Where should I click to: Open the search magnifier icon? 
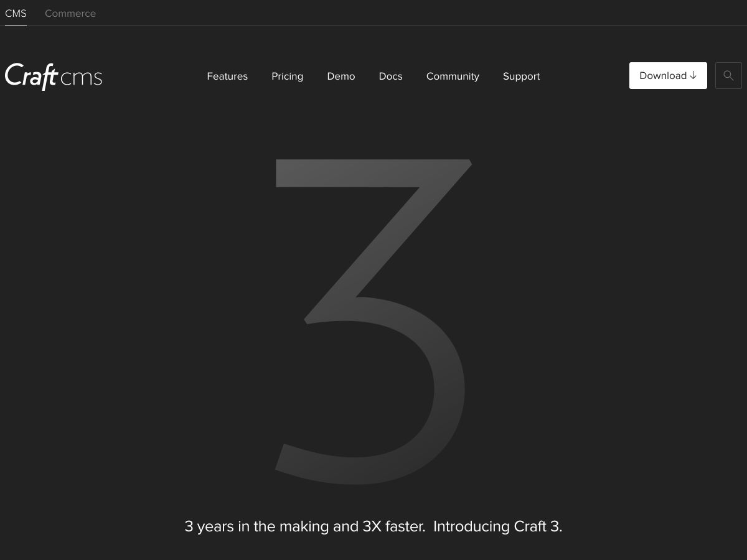(728, 75)
